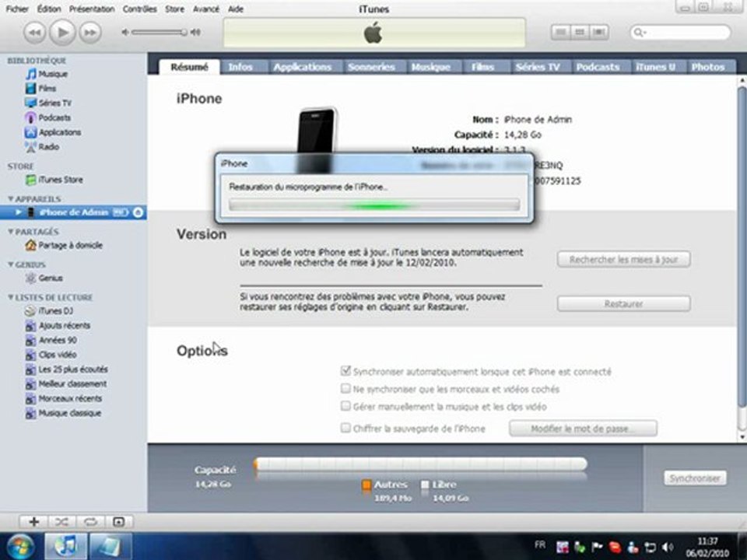Screen dimensions: 747x560
Task: Open Les 25 plus écoutés playlist icon
Action: [31, 369]
